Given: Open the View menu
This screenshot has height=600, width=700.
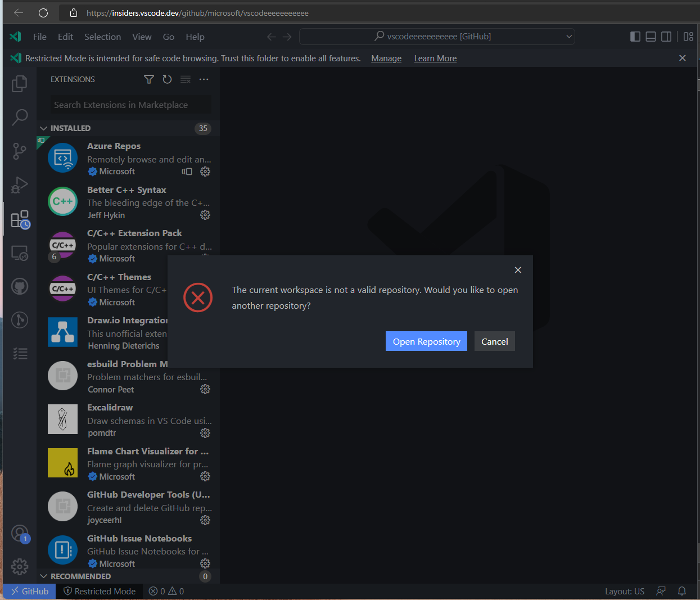Looking at the screenshot, I should tap(142, 37).
